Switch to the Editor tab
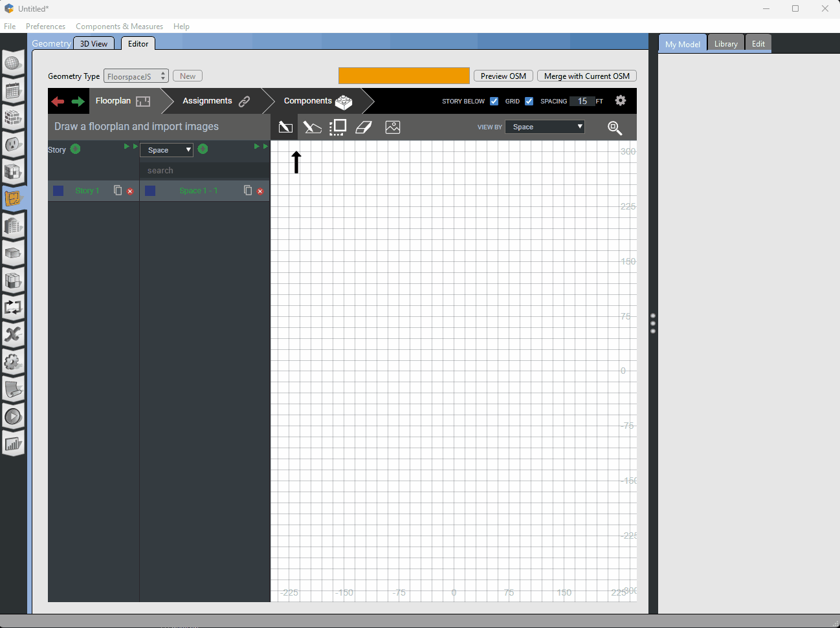Screen dimensions: 840x628 click(x=138, y=43)
